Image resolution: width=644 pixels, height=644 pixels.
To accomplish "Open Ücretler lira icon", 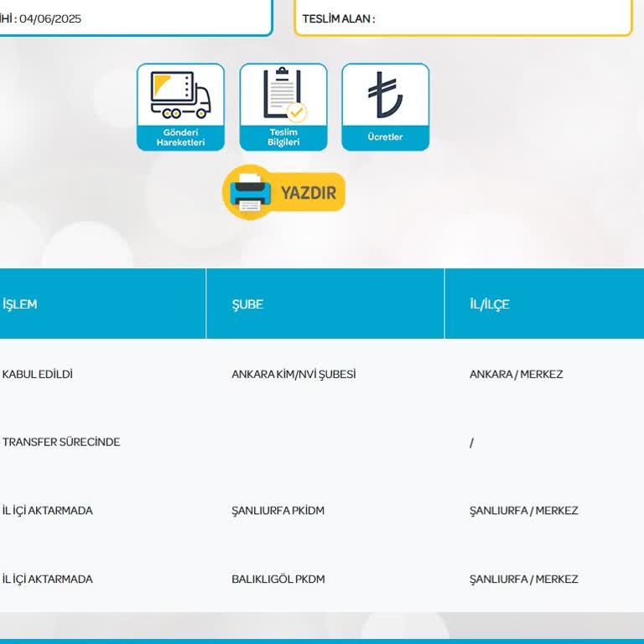I will (385, 107).
